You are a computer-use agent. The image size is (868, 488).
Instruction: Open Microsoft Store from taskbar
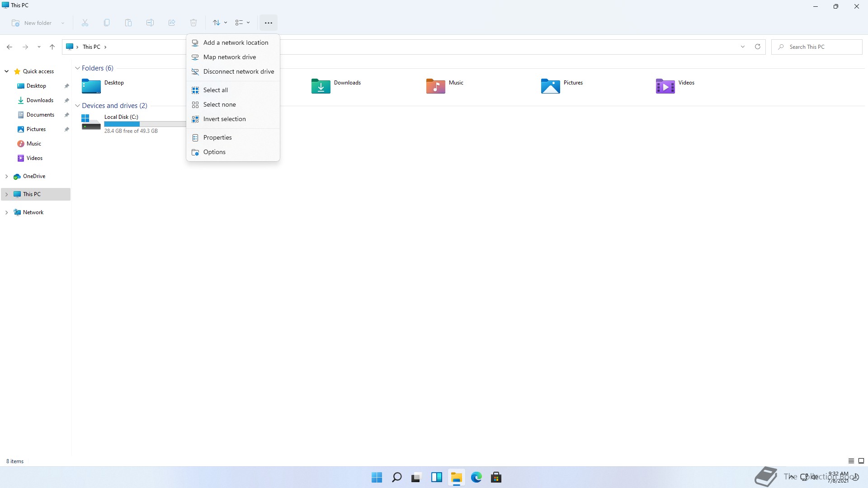(x=496, y=478)
